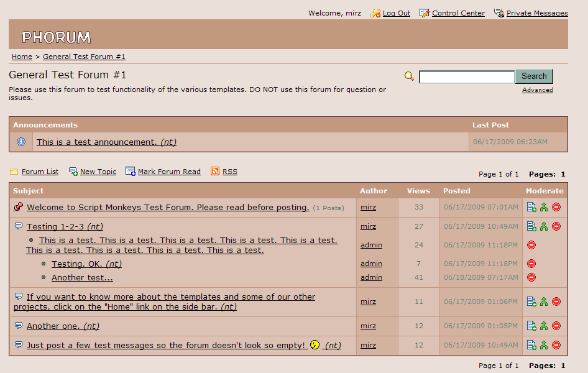This screenshot has width=588, height=373.
Task: Open General Test Forum #1 breadcrumb link
Action: pos(84,57)
